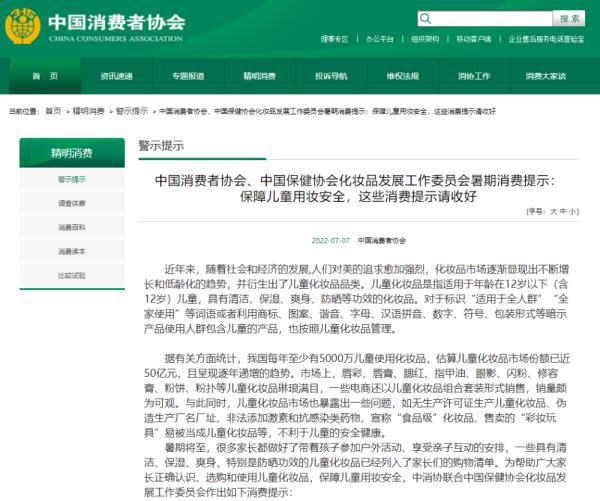Select 比较试验 in the left sidebar
Image resolution: width=600 pixels, height=501 pixels.
pos(72,275)
